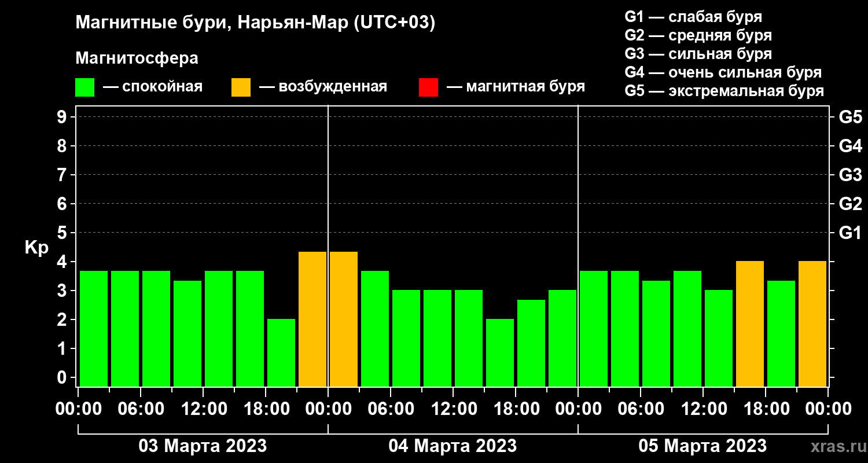This screenshot has height=463, width=868.
Task: Click the green 'спокойная' legend swatch
Action: click(84, 87)
